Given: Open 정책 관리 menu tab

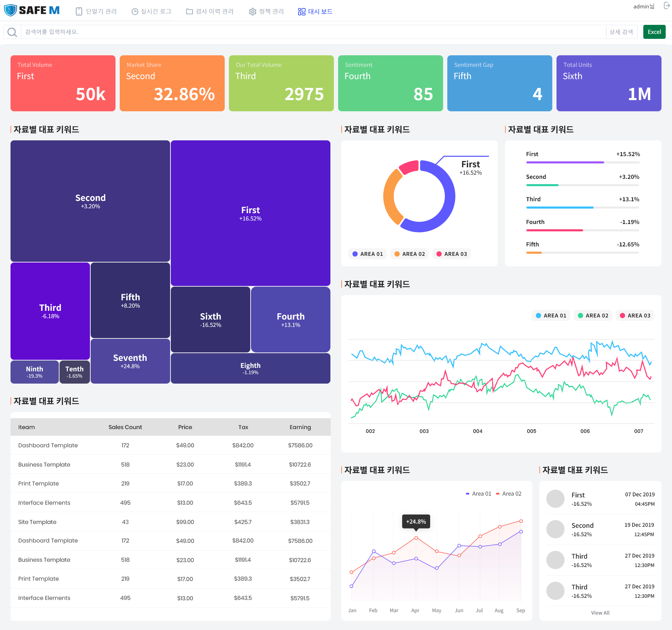Looking at the screenshot, I should click(271, 12).
